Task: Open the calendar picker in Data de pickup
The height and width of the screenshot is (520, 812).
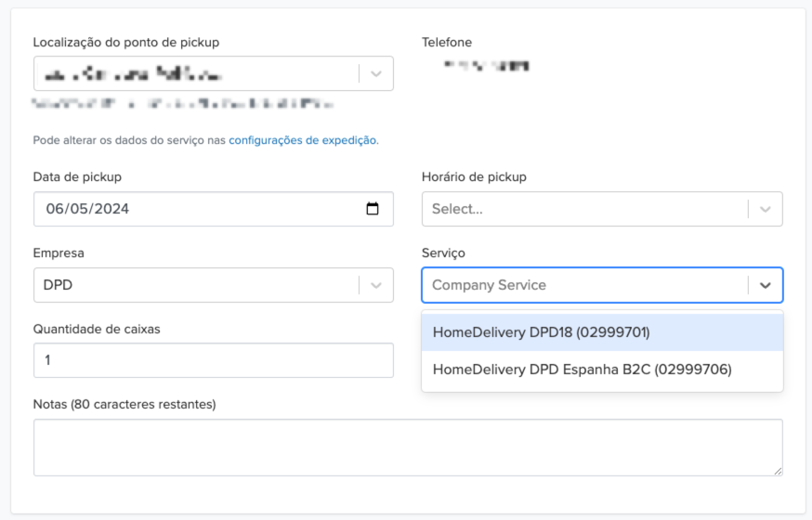Action: click(373, 209)
